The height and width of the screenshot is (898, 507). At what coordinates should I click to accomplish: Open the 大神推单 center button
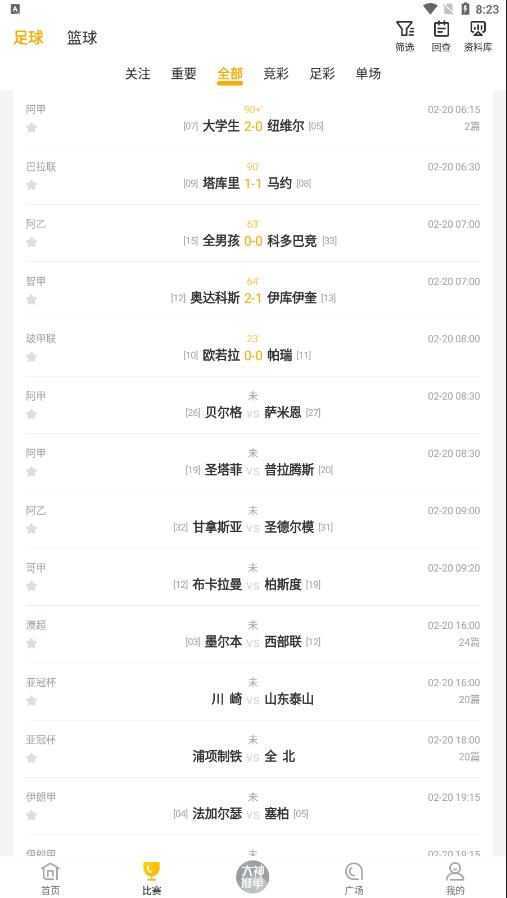(x=253, y=876)
